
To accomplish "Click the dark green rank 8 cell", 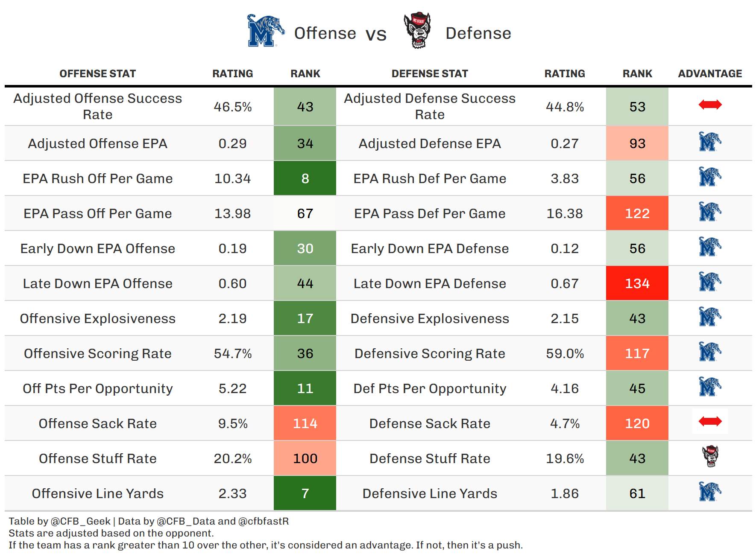I will pos(305,178).
